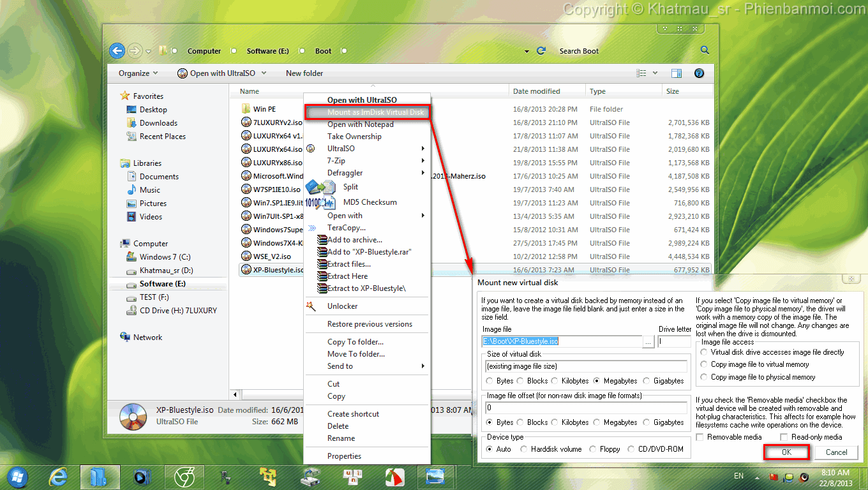Click the New folder button
Image resolution: width=868 pixels, height=490 pixels.
tap(304, 73)
